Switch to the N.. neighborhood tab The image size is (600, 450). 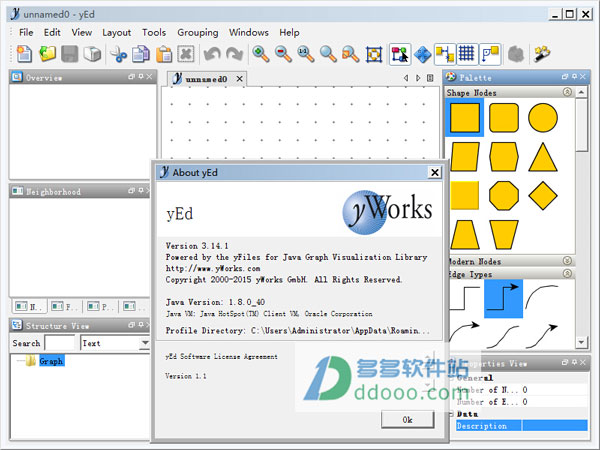click(29, 306)
